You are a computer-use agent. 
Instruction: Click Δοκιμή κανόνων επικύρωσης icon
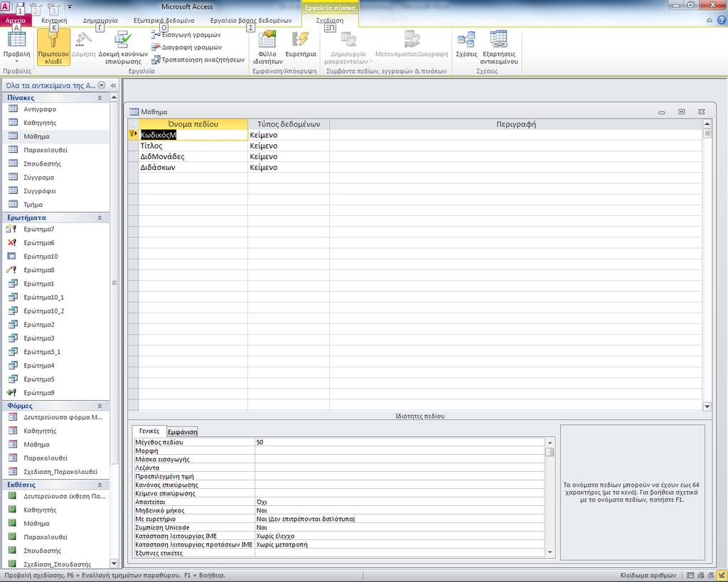pos(123,47)
